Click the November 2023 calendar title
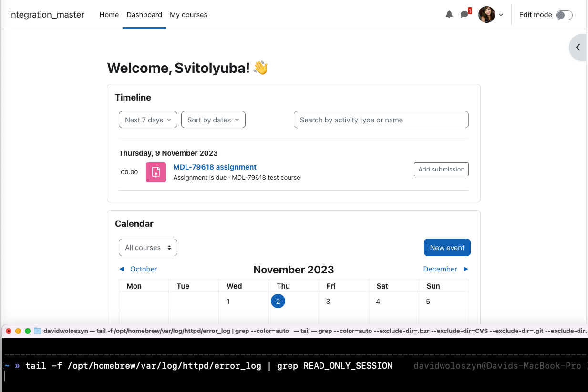 click(x=294, y=270)
